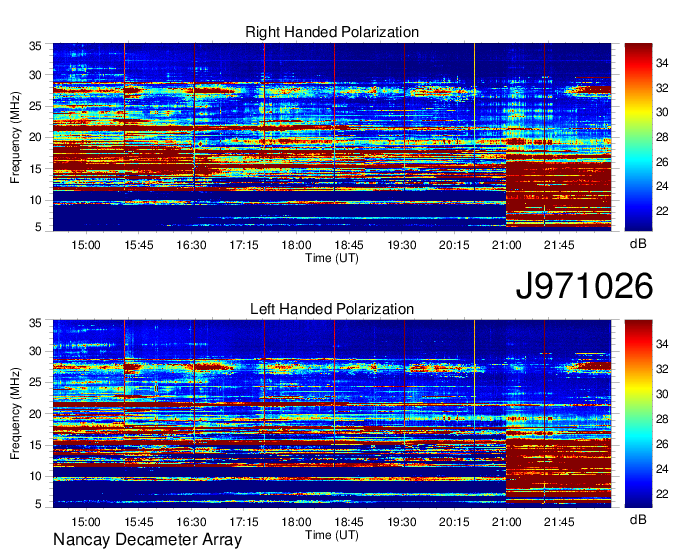Click the dB label under Right Handed colorbar
Image resolution: width=680 pixels, height=552 pixels.
pos(638,244)
